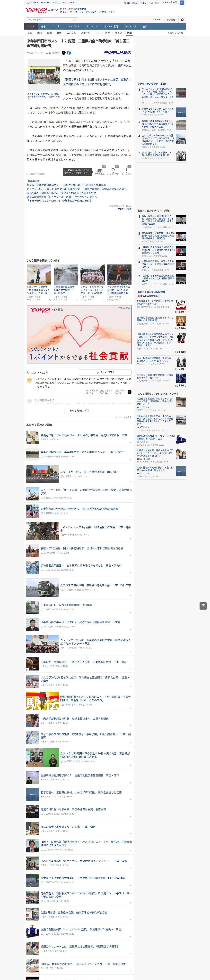This screenshot has width=210, height=980.
Task: Open related link 沈んだ車から男性2人の遺体
Action: 61,193
